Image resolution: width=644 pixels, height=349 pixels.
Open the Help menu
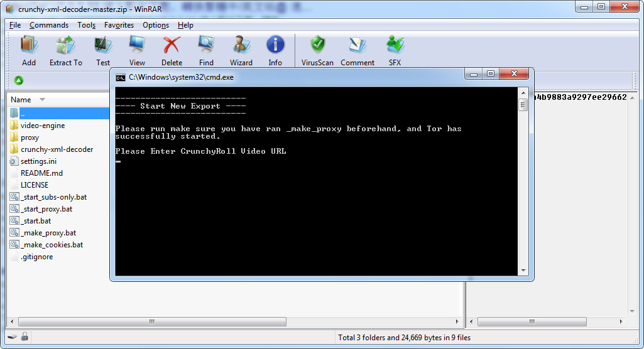[x=185, y=25]
